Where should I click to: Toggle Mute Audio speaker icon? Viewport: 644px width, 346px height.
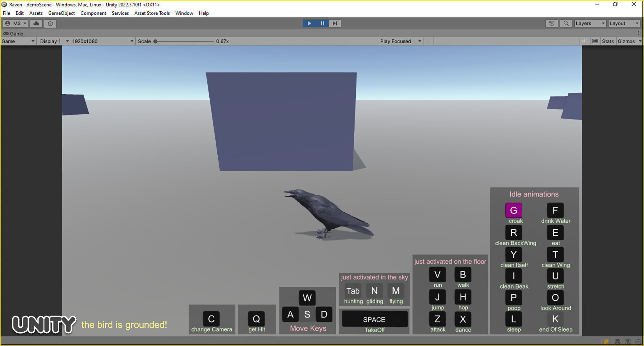click(585, 41)
